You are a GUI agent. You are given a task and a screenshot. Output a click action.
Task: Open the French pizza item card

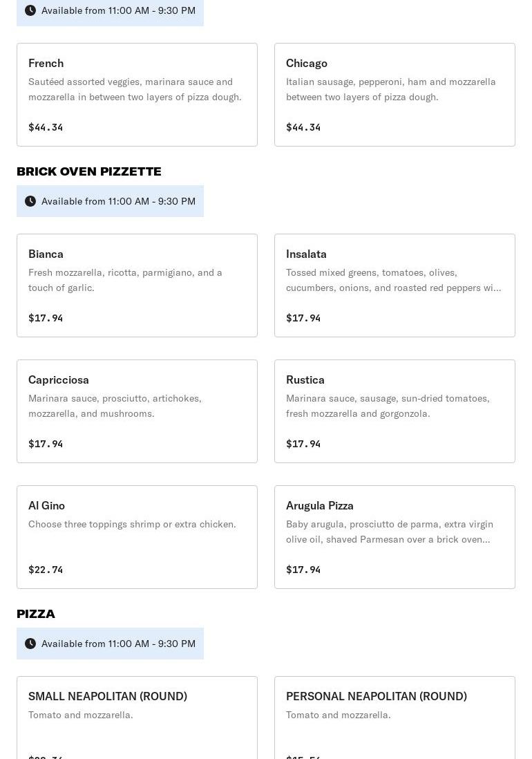tap(137, 95)
